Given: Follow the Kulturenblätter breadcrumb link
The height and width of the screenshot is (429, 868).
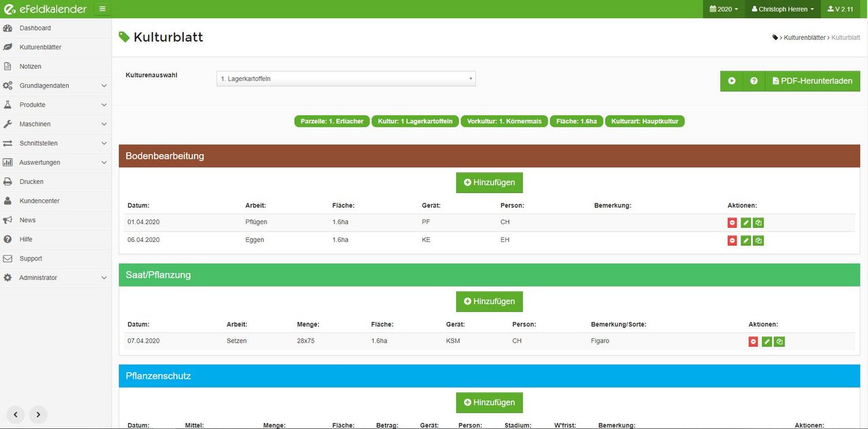Looking at the screenshot, I should point(804,38).
